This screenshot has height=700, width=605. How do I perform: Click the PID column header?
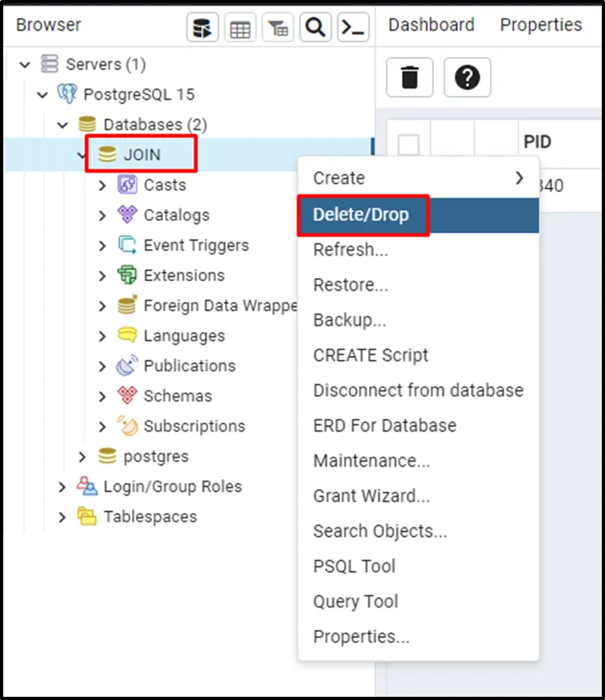(537, 142)
